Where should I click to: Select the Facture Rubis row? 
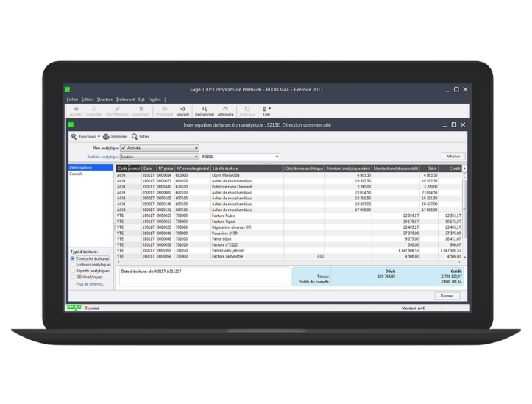tap(289, 216)
